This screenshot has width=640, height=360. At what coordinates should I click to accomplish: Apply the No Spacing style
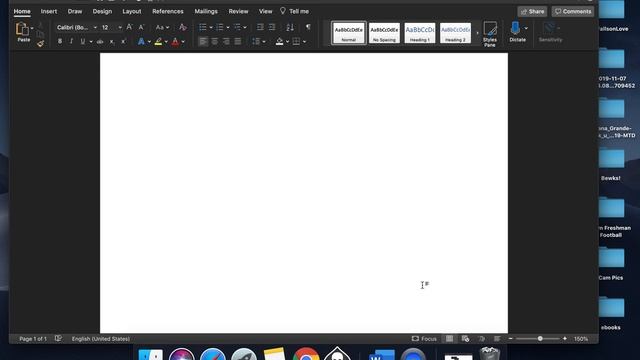pyautogui.click(x=384, y=33)
